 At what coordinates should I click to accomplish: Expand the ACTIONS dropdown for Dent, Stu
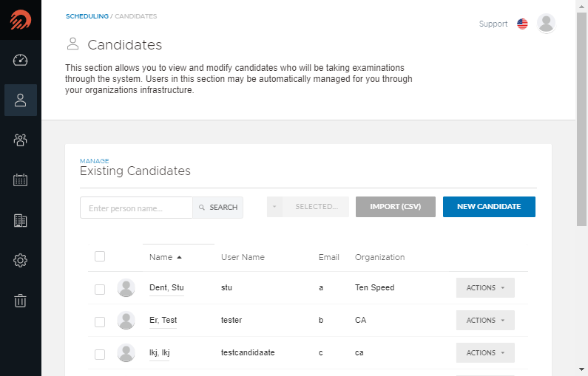485,287
